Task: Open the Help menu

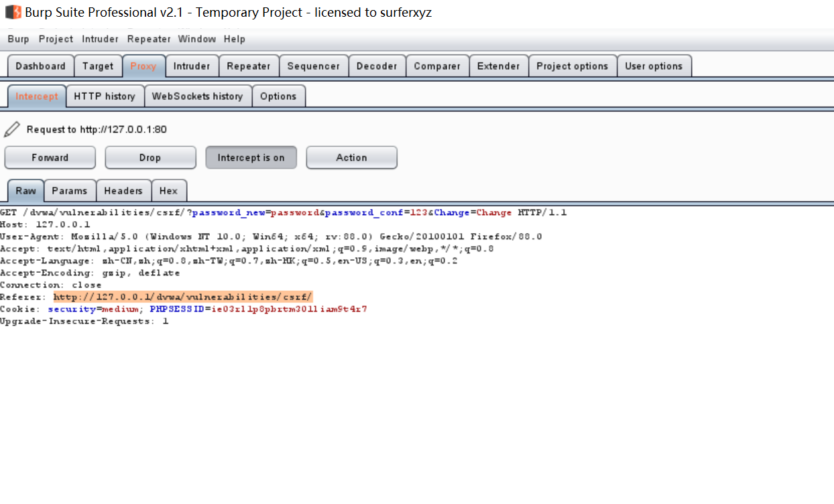Action: pyautogui.click(x=235, y=39)
